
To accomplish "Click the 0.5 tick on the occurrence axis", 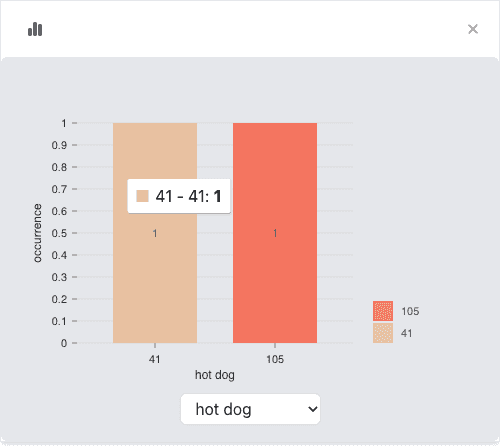I will point(59,233).
